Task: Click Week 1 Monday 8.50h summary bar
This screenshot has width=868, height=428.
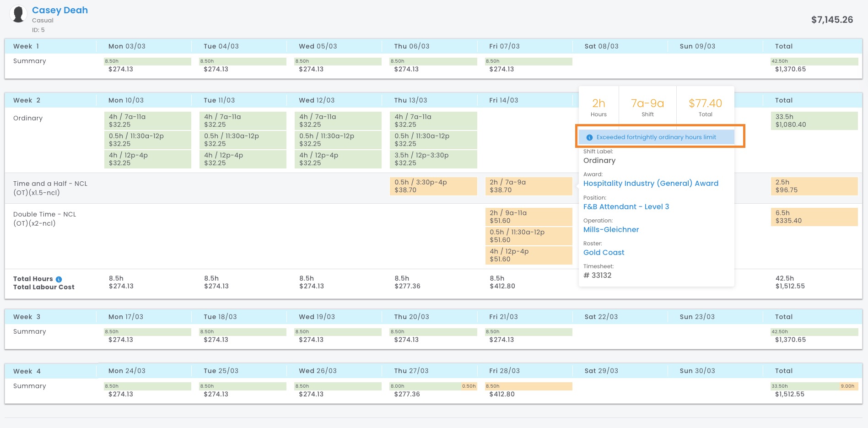Action: pyautogui.click(x=147, y=61)
